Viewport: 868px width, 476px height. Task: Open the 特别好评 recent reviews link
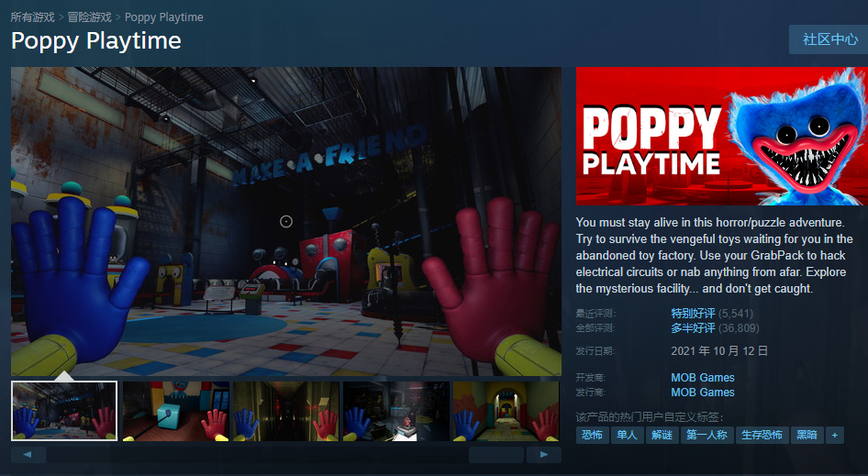pyautogui.click(x=693, y=314)
